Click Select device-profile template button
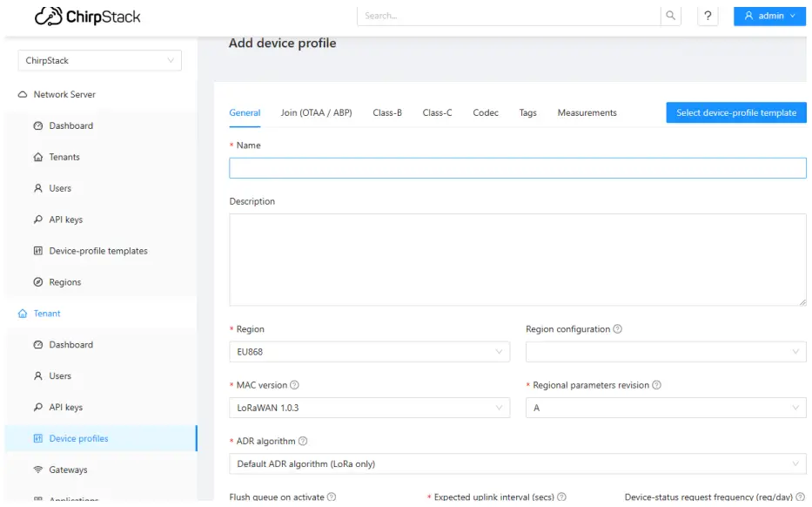Image resolution: width=812 pixels, height=507 pixels. point(735,112)
